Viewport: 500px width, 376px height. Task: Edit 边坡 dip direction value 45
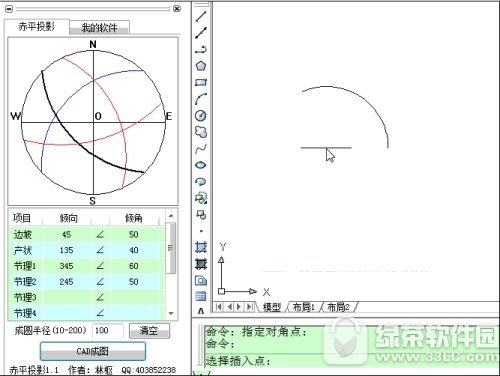click(67, 235)
